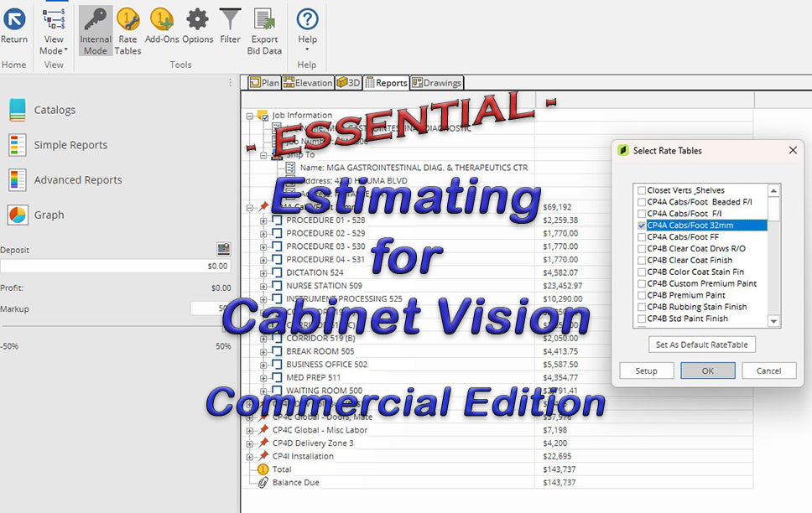Screen dimensions: 812x513
Task: Select the Internal Mode tool
Action: tap(95, 29)
